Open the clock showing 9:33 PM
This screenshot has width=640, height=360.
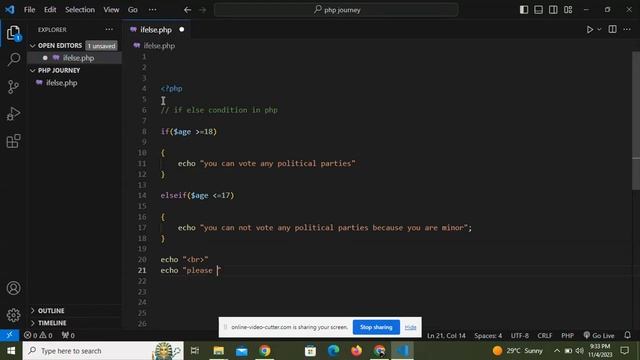tap(600, 351)
